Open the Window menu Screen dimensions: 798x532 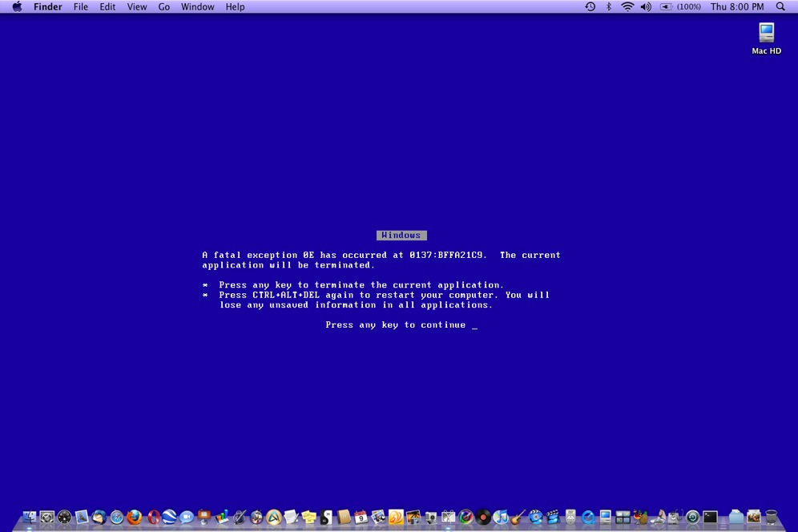click(197, 6)
